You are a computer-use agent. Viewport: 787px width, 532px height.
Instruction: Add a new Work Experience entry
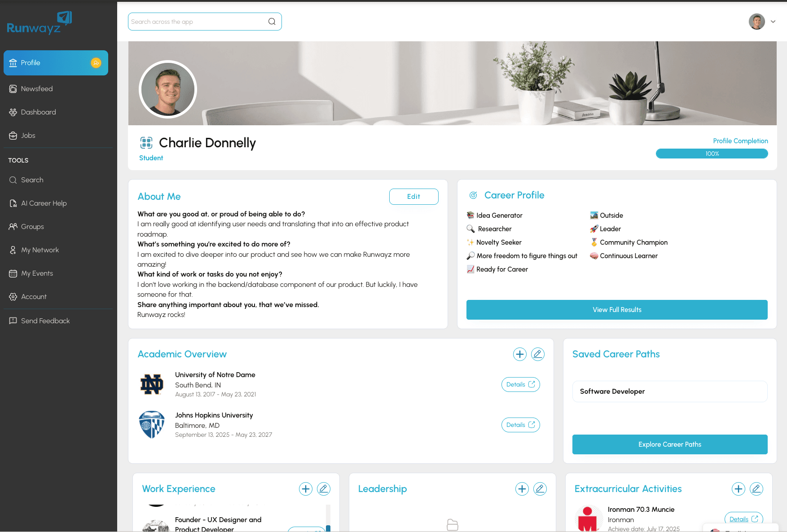pyautogui.click(x=306, y=489)
